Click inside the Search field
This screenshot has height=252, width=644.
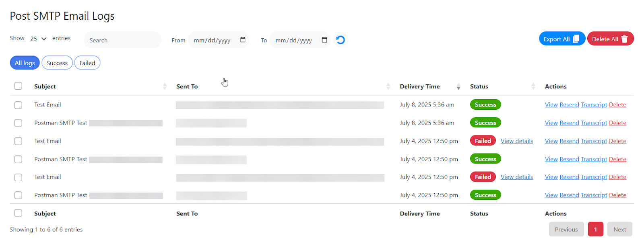[122, 40]
